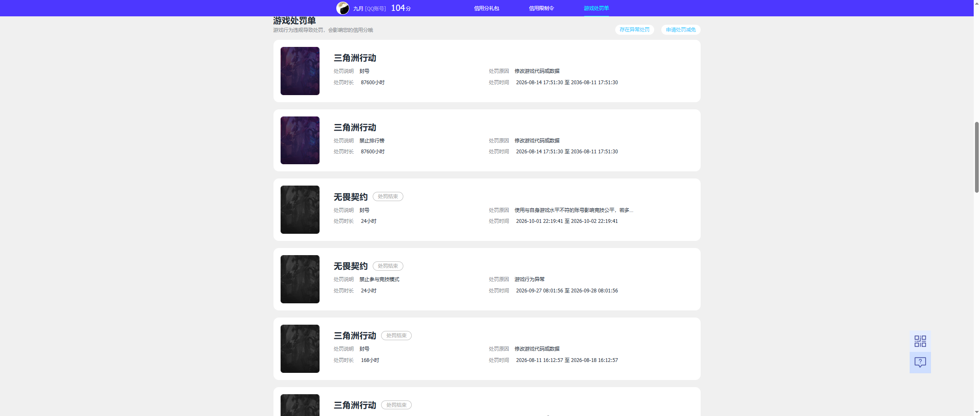Click the 处罚结束 badge on the 168小时 card
Screen dimensions: 980x416
(396, 336)
